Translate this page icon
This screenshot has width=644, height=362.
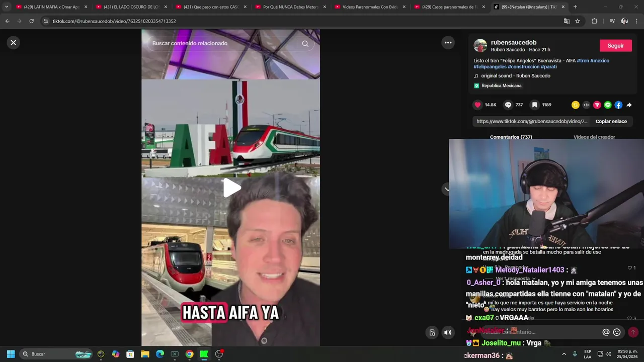[567, 21]
